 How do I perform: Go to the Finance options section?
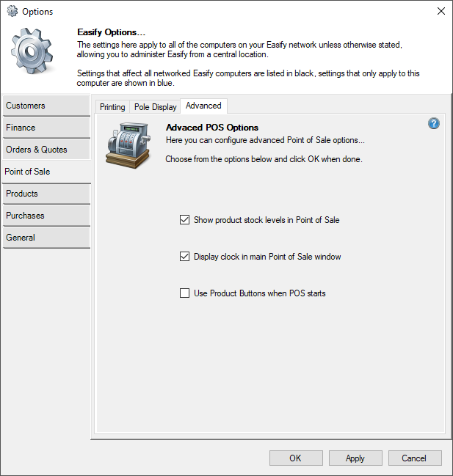(46, 128)
